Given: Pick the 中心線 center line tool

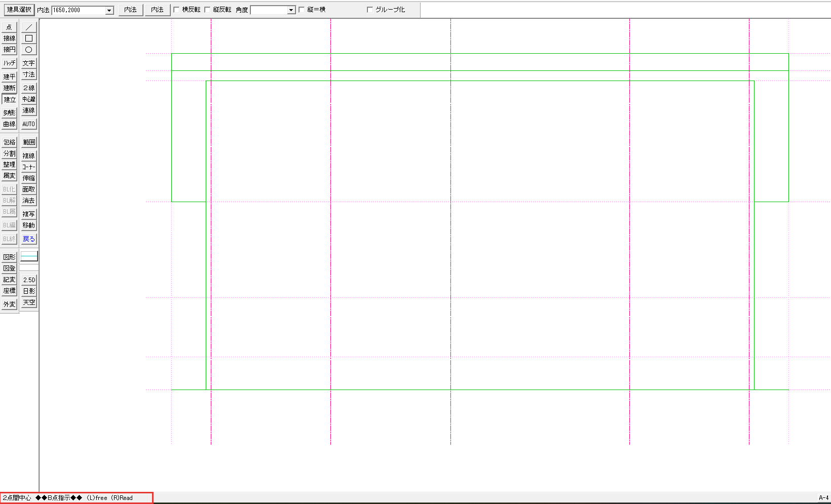Looking at the screenshot, I should point(29,99).
